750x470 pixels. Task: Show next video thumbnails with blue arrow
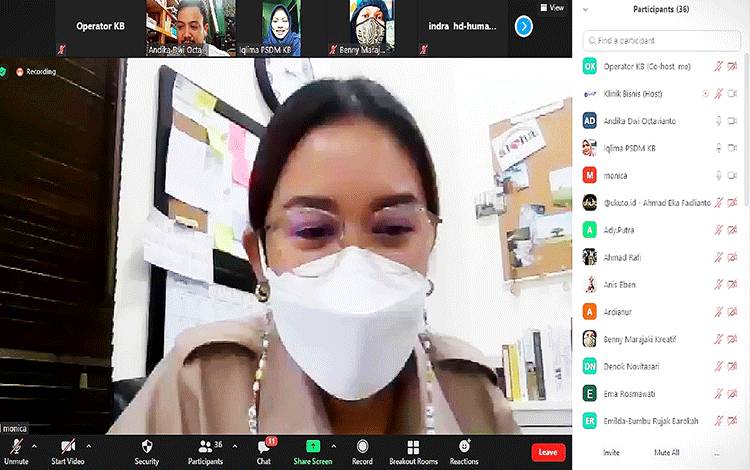(x=524, y=26)
